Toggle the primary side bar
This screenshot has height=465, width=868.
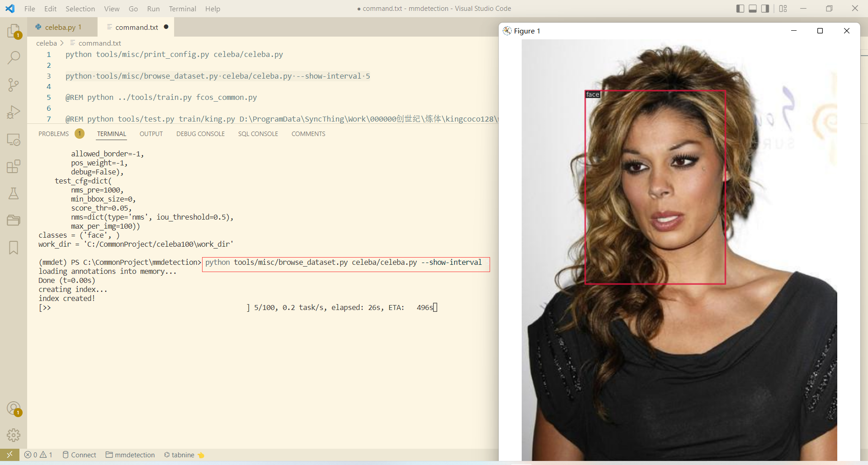pyautogui.click(x=740, y=9)
